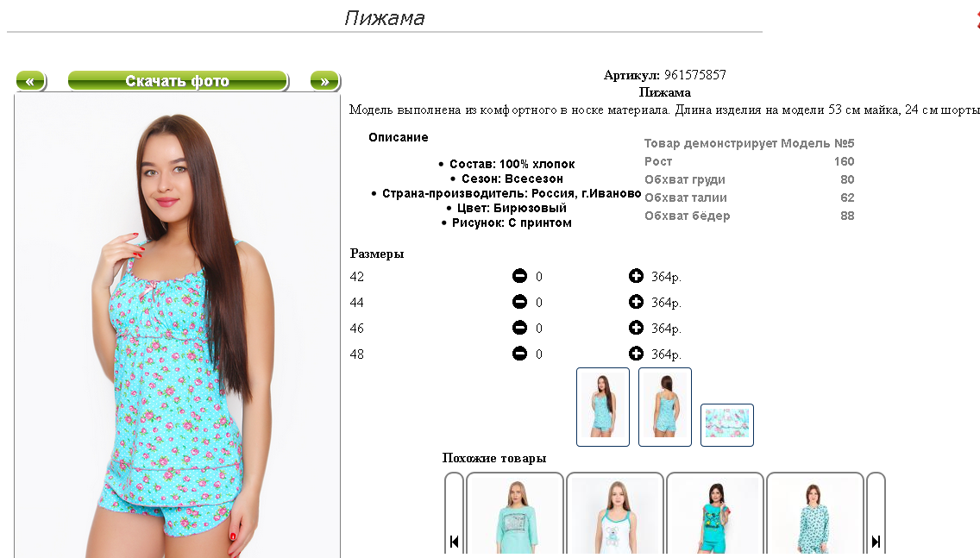Open similar product white top with bear
The height and width of the screenshot is (558, 980).
point(615,514)
